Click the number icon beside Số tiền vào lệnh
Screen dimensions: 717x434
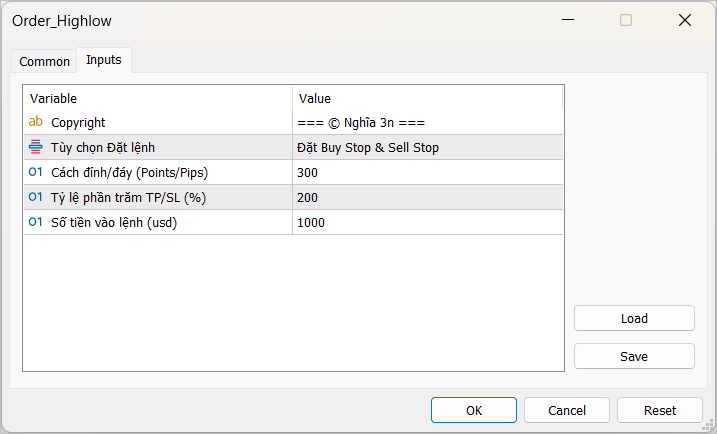pyautogui.click(x=36, y=222)
